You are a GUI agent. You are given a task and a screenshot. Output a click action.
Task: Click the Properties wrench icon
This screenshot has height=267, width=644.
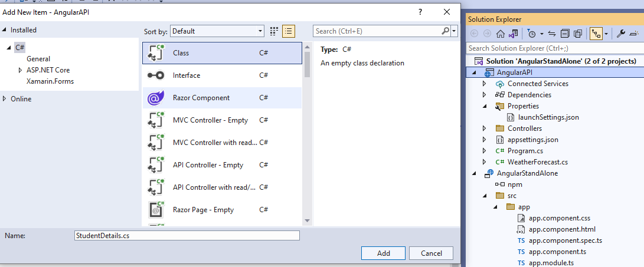click(622, 34)
